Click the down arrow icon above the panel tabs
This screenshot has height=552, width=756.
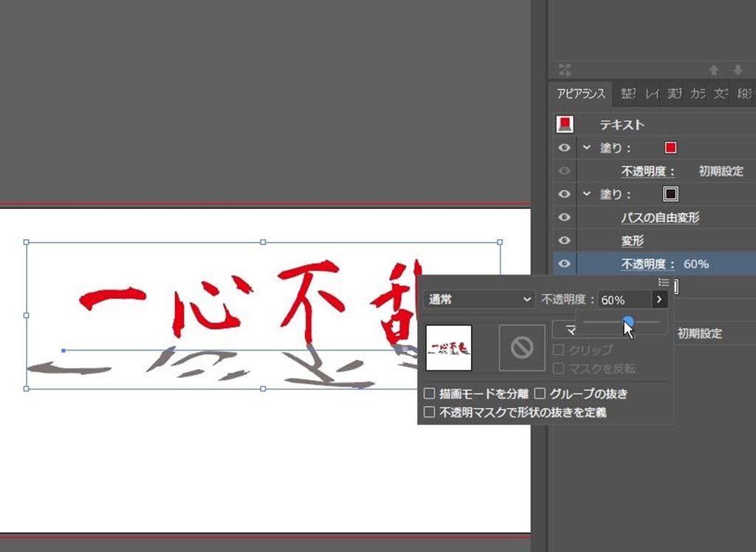coord(737,71)
